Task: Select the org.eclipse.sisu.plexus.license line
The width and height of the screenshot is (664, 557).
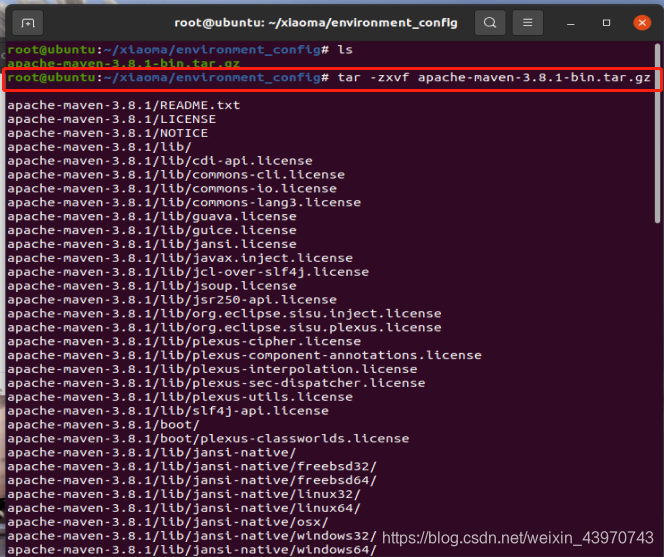Action: [224, 327]
